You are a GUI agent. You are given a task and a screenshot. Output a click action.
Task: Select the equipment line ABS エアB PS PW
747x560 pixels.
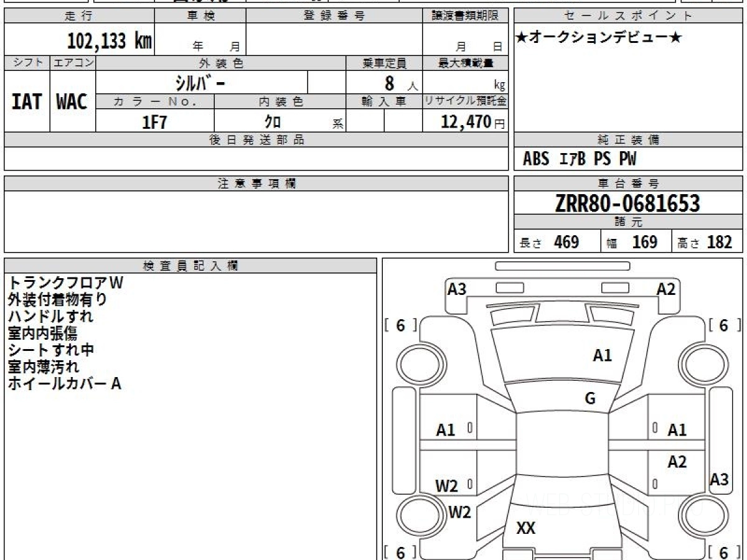pyautogui.click(x=580, y=159)
